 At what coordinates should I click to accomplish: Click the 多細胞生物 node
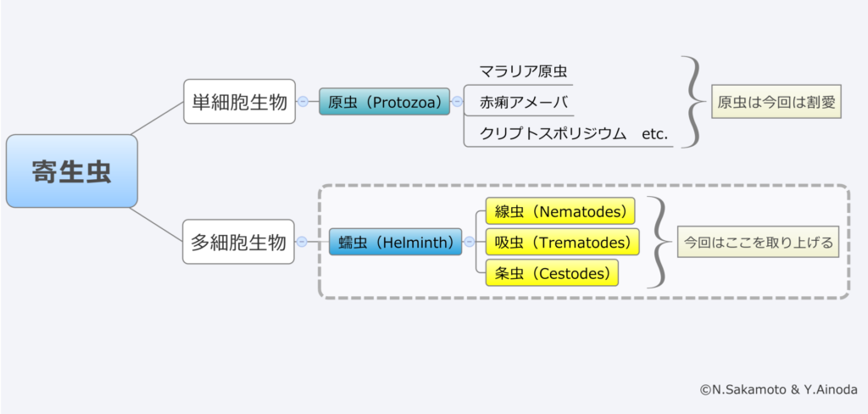pos(239,242)
